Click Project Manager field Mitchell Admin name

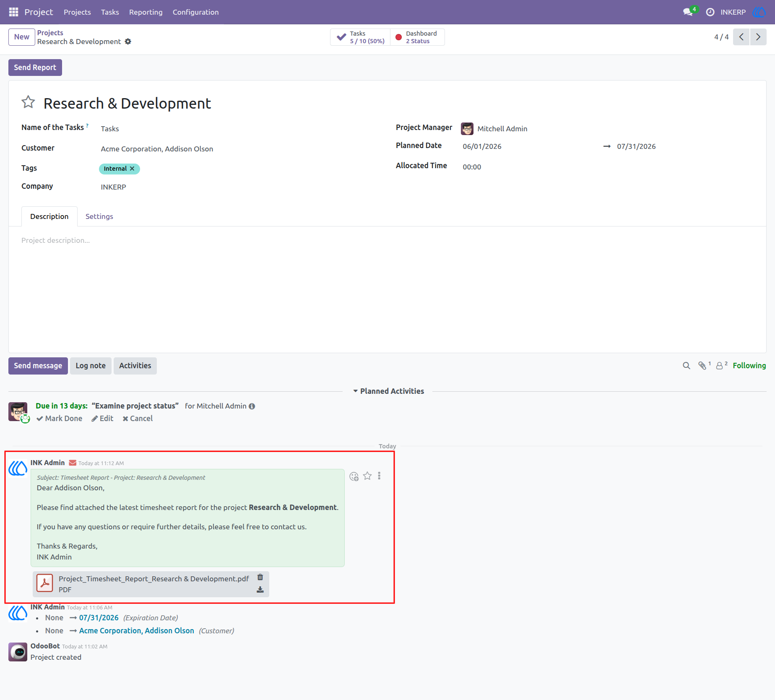pyautogui.click(x=502, y=129)
